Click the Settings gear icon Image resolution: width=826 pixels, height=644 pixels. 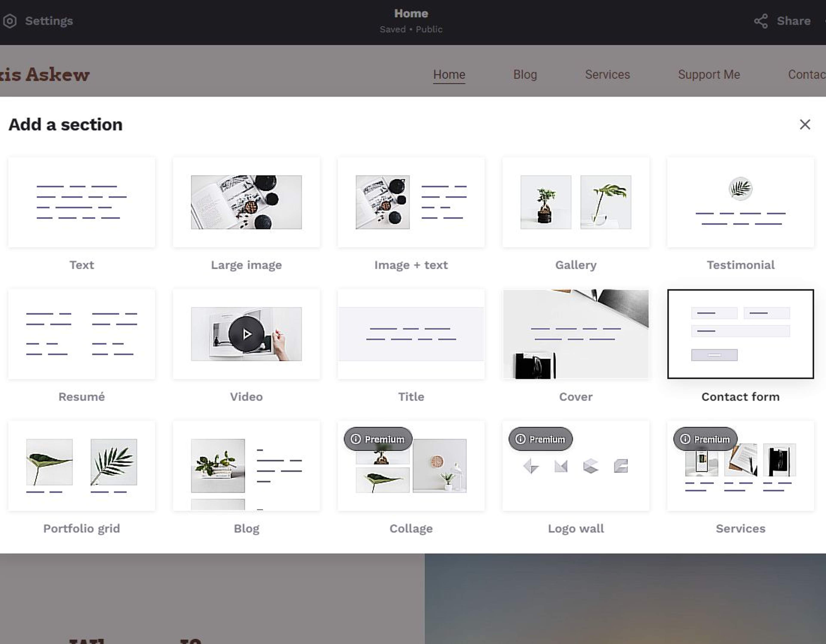(x=10, y=21)
